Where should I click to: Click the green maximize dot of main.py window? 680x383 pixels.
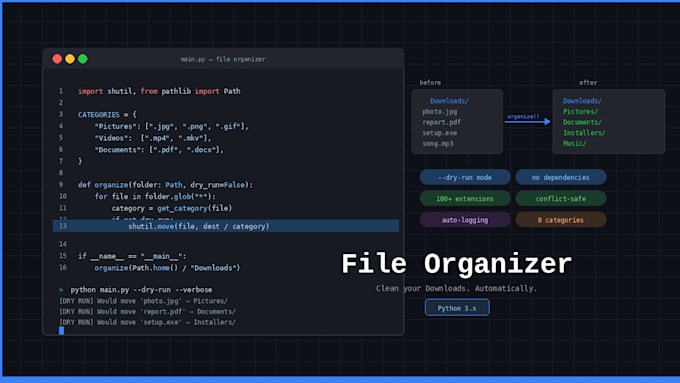coord(83,59)
